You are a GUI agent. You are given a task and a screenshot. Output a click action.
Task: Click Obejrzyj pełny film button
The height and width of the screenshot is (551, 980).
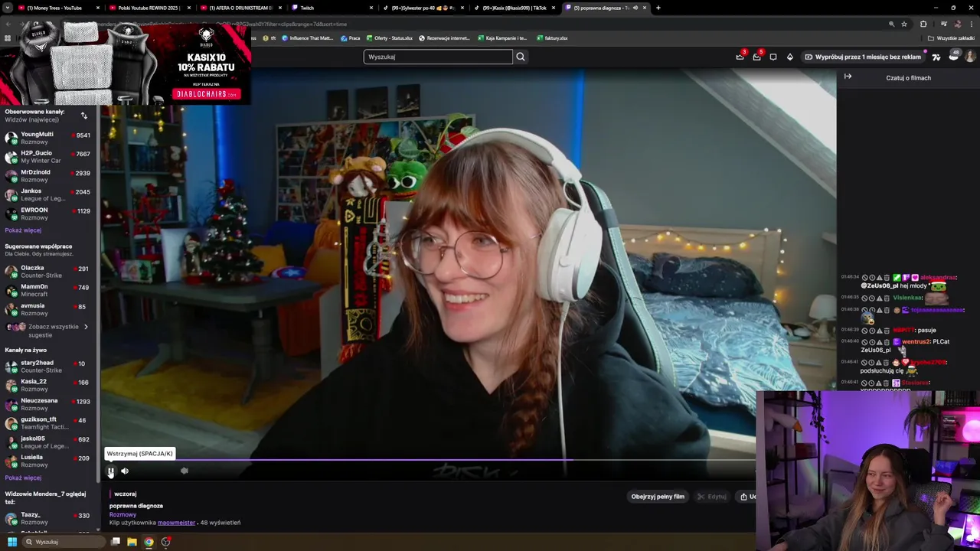[658, 497]
